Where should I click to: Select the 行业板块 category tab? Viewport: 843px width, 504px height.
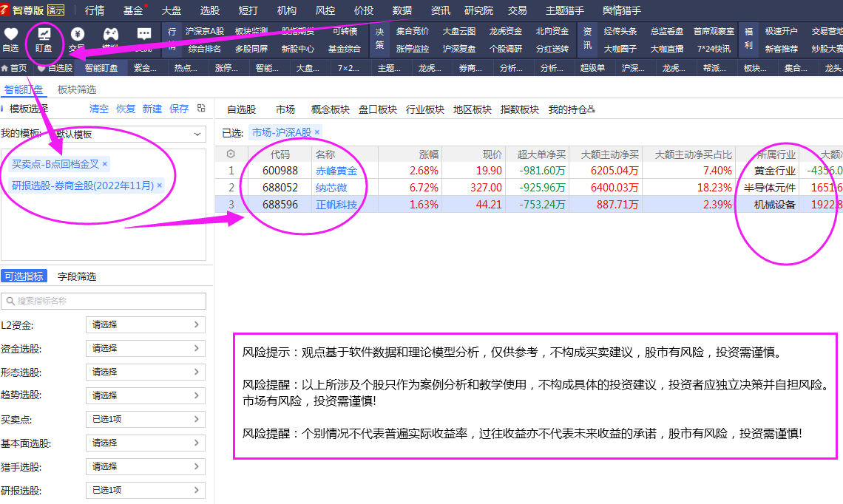424,109
